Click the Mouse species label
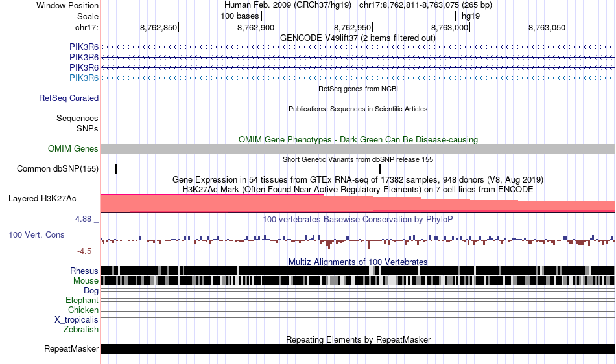 (86, 281)
